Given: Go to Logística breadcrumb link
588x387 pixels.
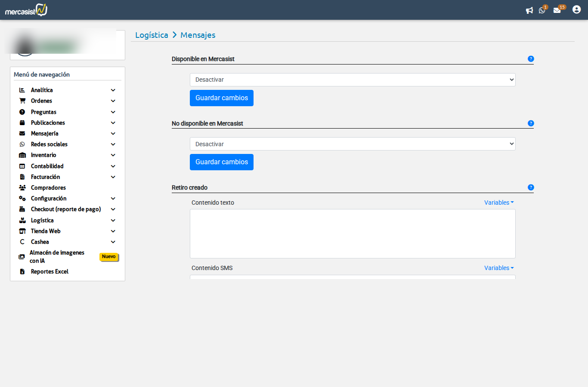Looking at the screenshot, I should tap(152, 35).
